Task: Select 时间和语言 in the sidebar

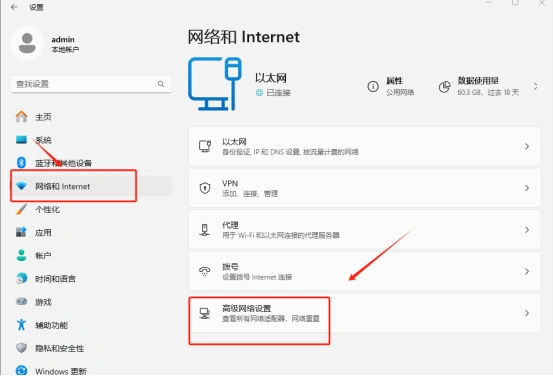Action: pos(91,279)
